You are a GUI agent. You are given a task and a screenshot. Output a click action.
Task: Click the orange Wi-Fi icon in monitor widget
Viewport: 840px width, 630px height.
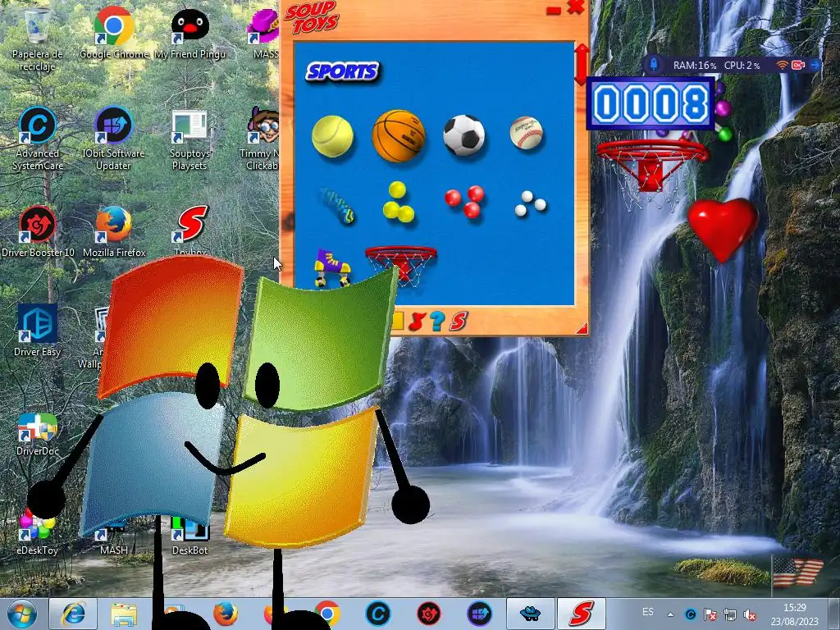point(783,65)
